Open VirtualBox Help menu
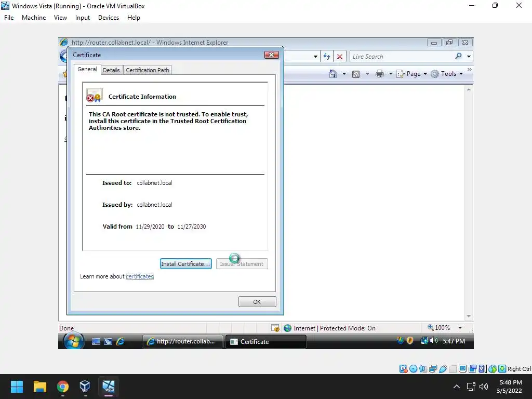The image size is (532, 399). tap(134, 18)
